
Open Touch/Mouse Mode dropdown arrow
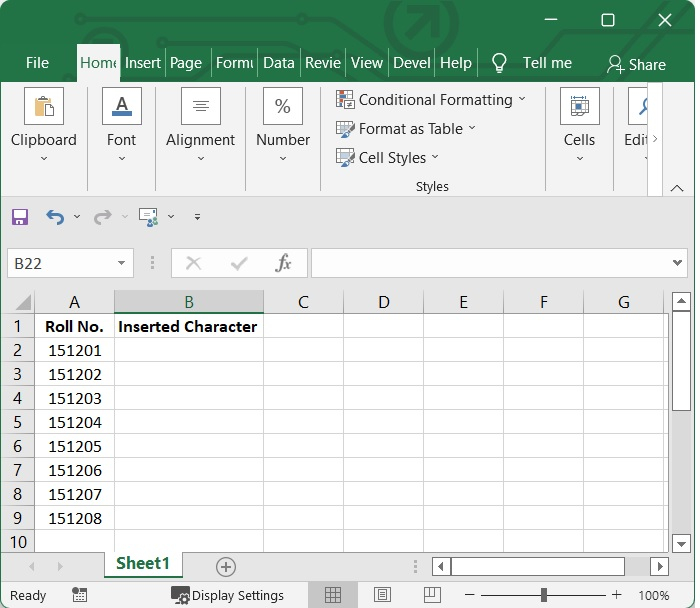(x=171, y=217)
